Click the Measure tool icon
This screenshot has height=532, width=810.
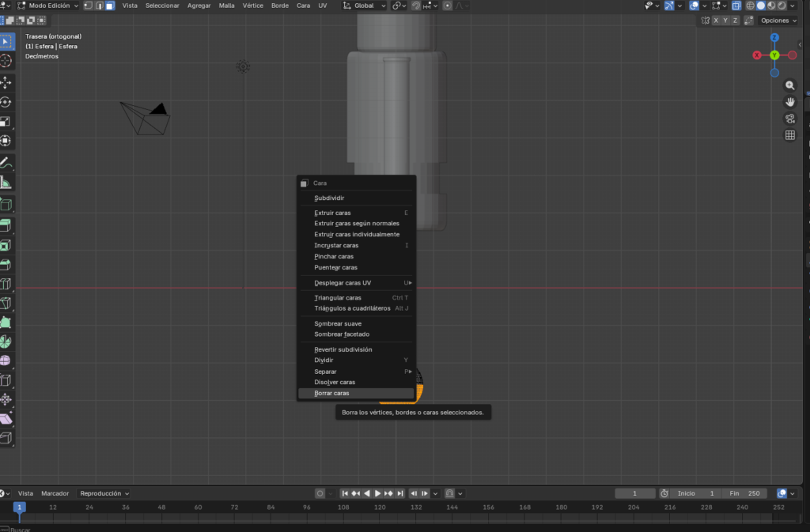tap(6, 183)
